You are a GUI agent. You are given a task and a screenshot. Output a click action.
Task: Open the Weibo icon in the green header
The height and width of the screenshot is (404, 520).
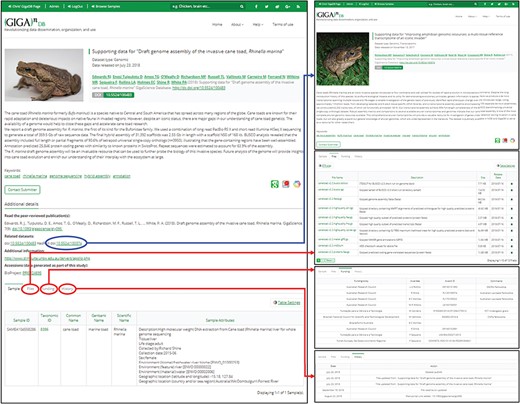point(277,6)
